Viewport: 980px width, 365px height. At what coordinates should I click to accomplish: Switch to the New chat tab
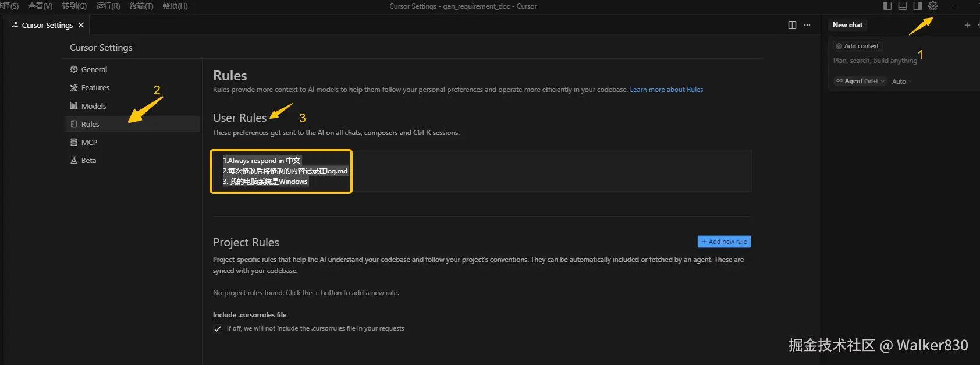(847, 25)
